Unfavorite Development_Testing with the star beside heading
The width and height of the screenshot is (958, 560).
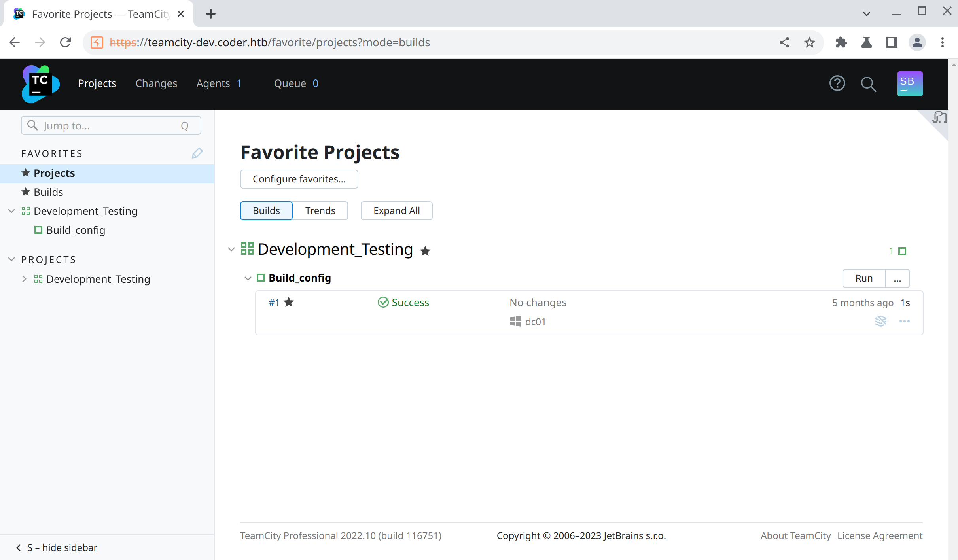[x=425, y=251]
